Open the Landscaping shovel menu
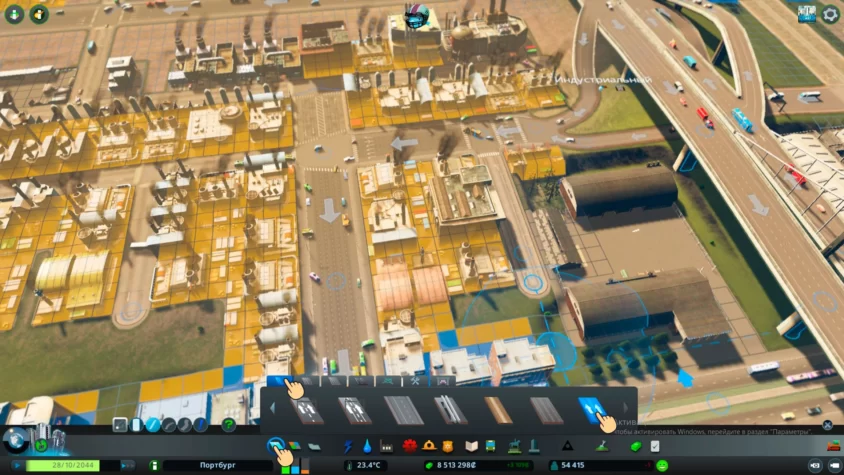844x475 pixels. tap(602, 446)
